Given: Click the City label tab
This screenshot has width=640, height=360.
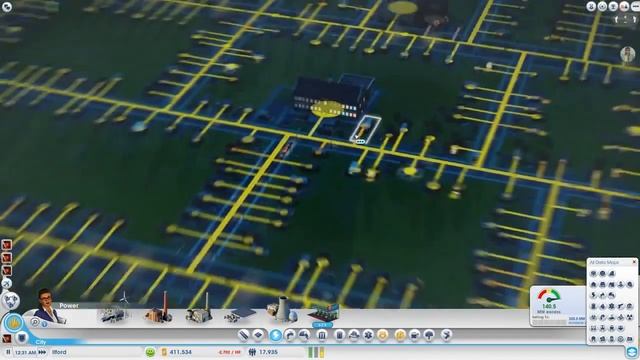Looking at the screenshot, I should click(x=41, y=342).
